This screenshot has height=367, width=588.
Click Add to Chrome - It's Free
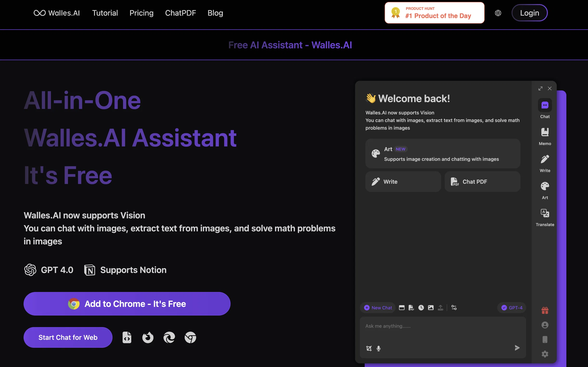pyautogui.click(x=127, y=304)
